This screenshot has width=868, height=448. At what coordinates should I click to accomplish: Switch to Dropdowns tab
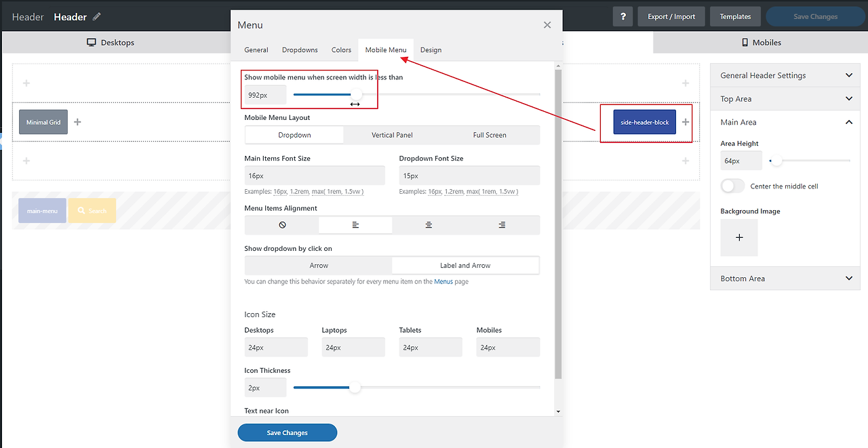coord(300,50)
